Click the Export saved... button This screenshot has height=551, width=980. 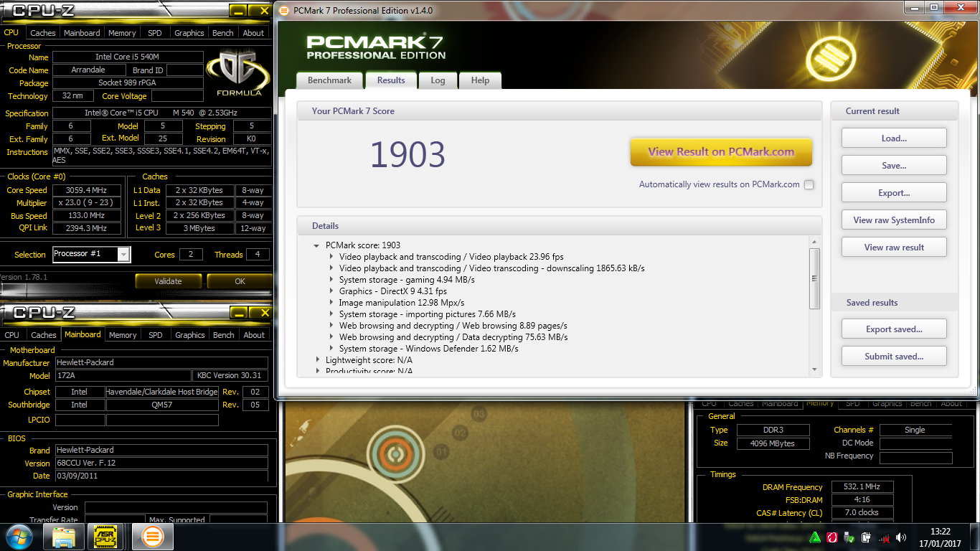(x=894, y=329)
